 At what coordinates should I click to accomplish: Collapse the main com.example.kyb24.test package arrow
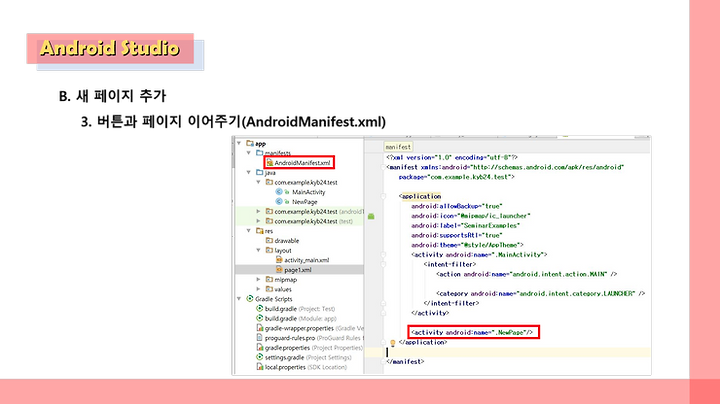pos(259,182)
